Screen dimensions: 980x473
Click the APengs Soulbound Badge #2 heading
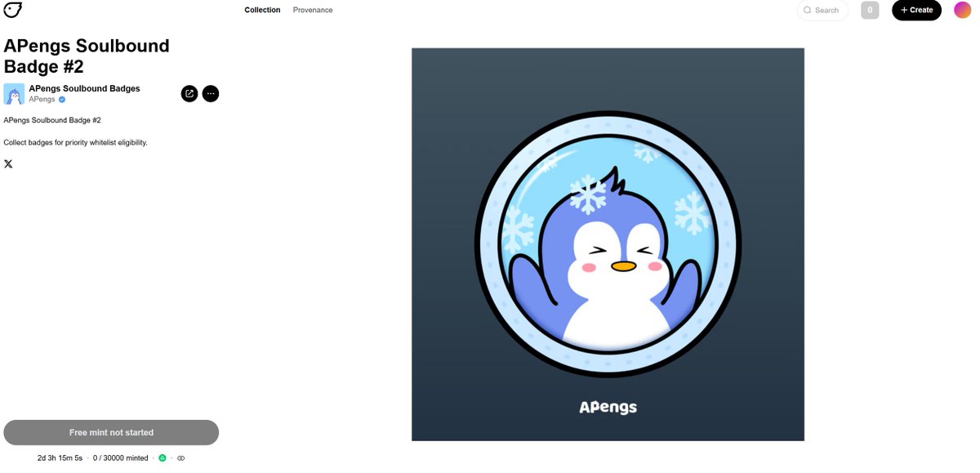[87, 56]
